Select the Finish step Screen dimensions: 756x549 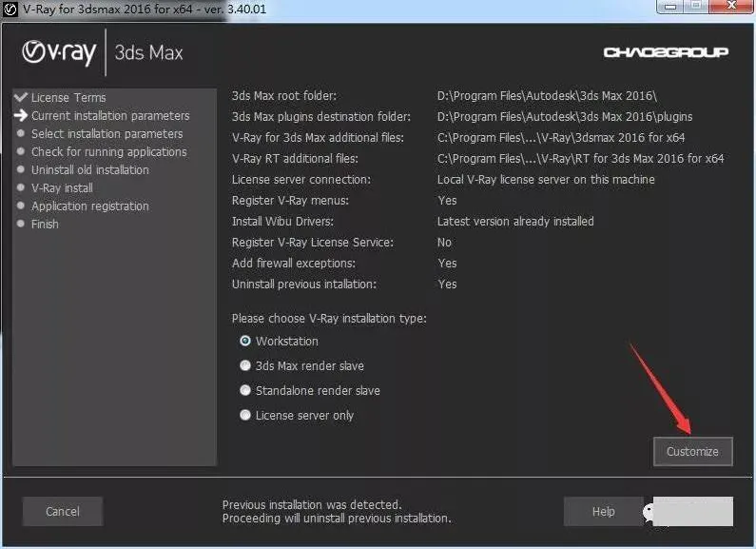point(45,225)
